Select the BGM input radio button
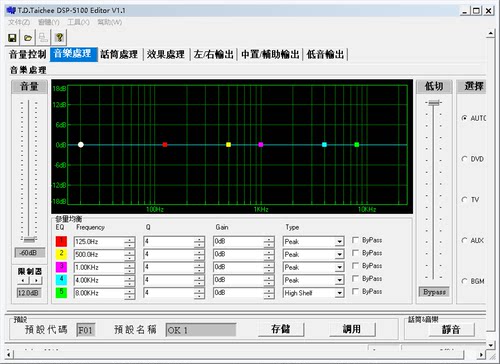Screen dimensions: 500x364 (x=464, y=281)
